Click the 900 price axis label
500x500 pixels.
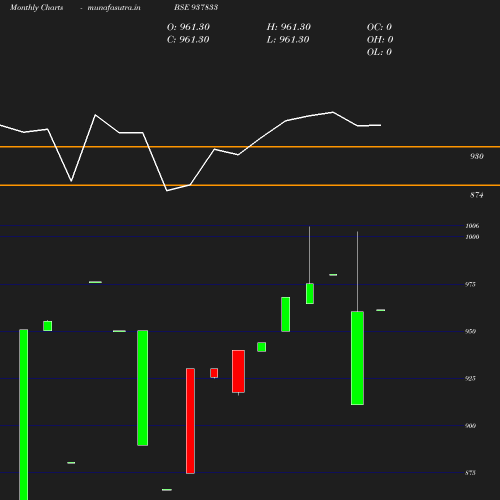coord(470,426)
